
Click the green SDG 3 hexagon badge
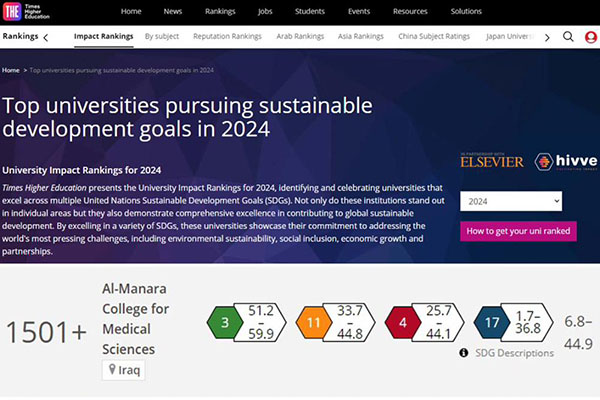pyautogui.click(x=225, y=322)
